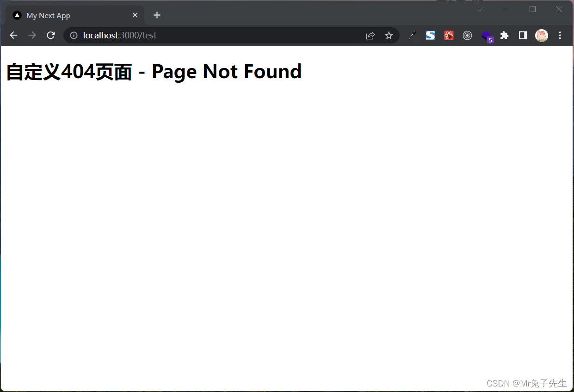Open the concentric circles extension
Image resolution: width=574 pixels, height=392 pixels.
coord(467,36)
